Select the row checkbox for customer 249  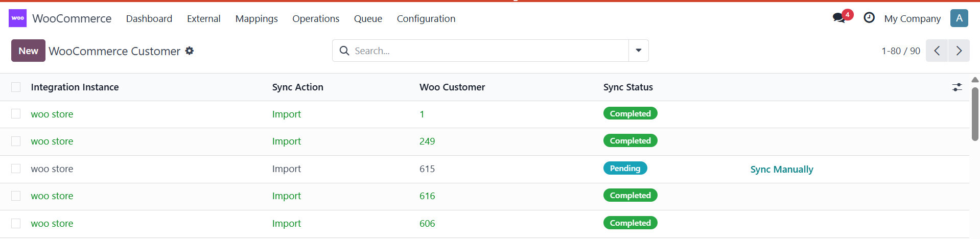click(16, 141)
